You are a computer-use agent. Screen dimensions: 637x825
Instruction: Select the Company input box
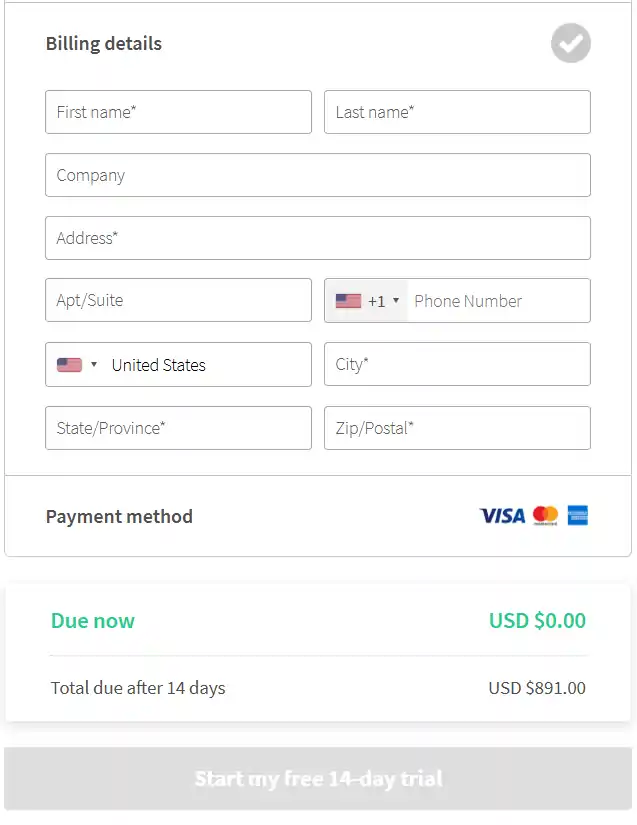tap(318, 175)
